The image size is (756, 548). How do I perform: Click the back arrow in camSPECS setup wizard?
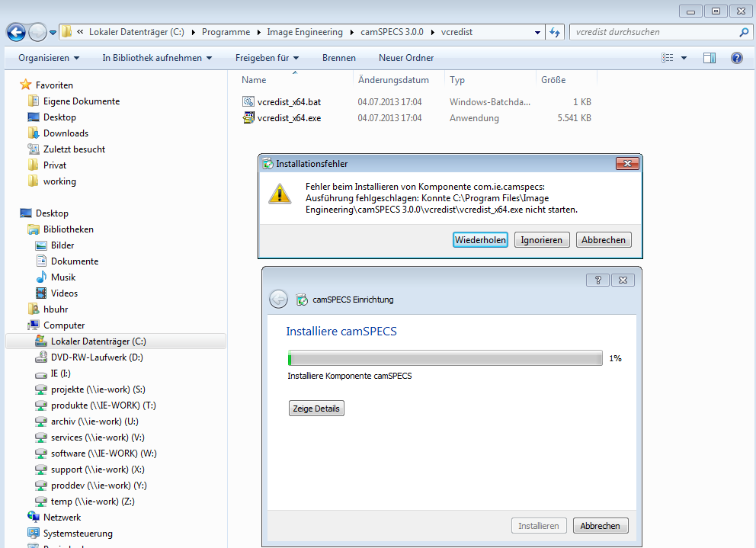pyautogui.click(x=278, y=300)
